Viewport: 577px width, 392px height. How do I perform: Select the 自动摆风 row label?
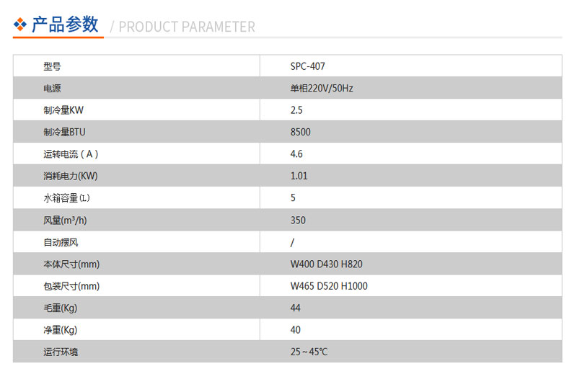click(x=61, y=242)
